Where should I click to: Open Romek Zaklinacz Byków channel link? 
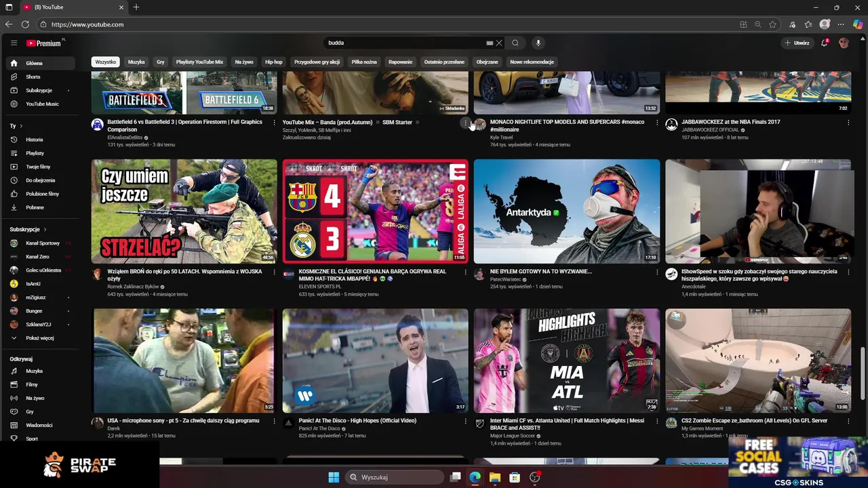(x=133, y=287)
